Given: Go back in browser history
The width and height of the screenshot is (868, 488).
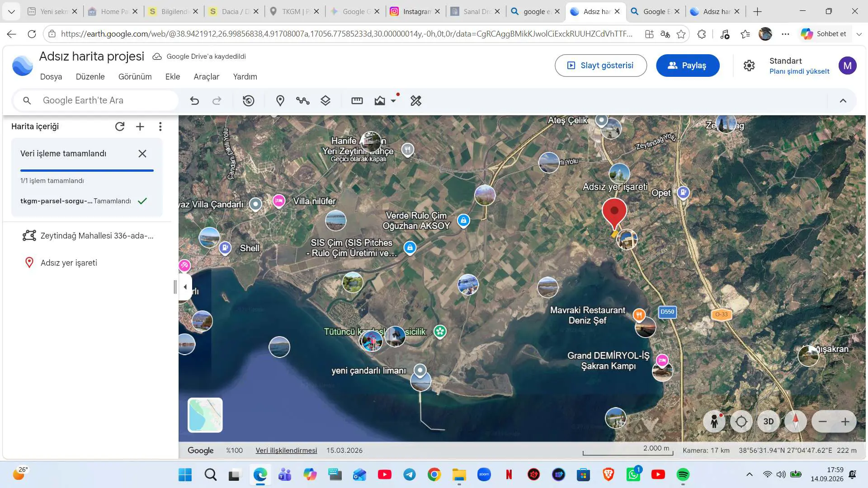Looking at the screenshot, I should (x=12, y=34).
